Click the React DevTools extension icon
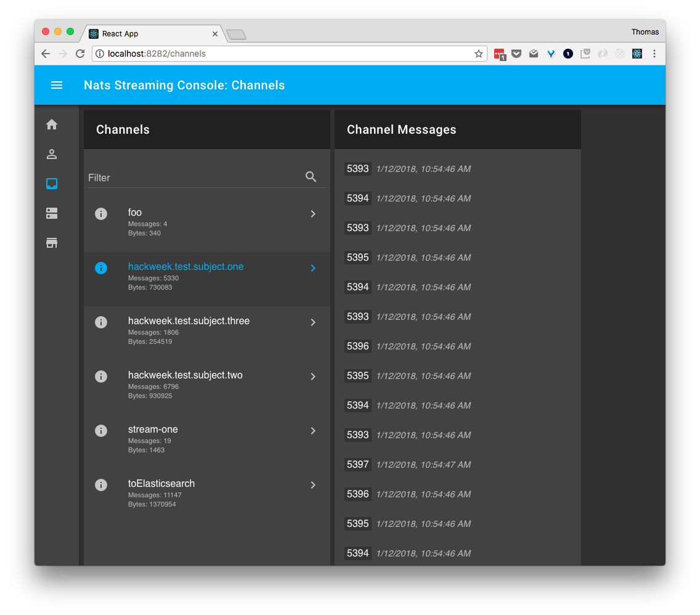The width and height of the screenshot is (700, 615). (x=637, y=54)
